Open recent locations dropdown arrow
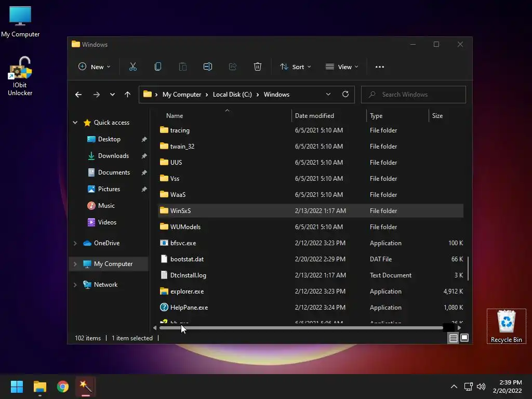This screenshot has width=532, height=399. 112,95
